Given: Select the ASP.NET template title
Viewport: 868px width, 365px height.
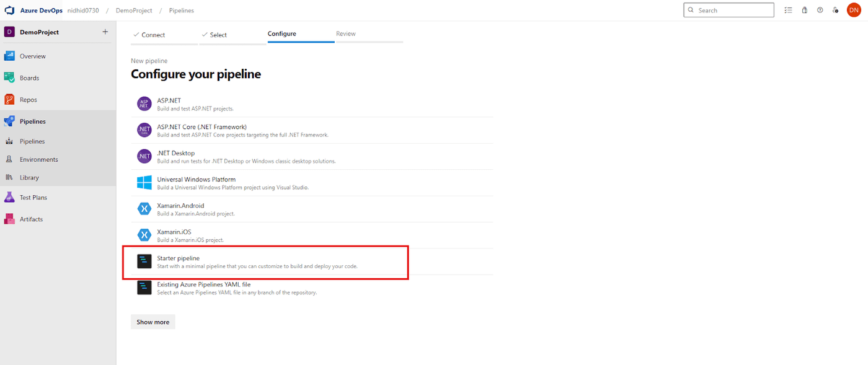Looking at the screenshot, I should pos(169,100).
